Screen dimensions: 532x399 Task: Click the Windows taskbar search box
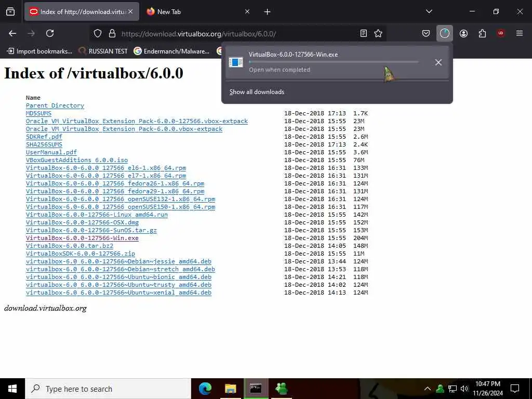(108, 389)
